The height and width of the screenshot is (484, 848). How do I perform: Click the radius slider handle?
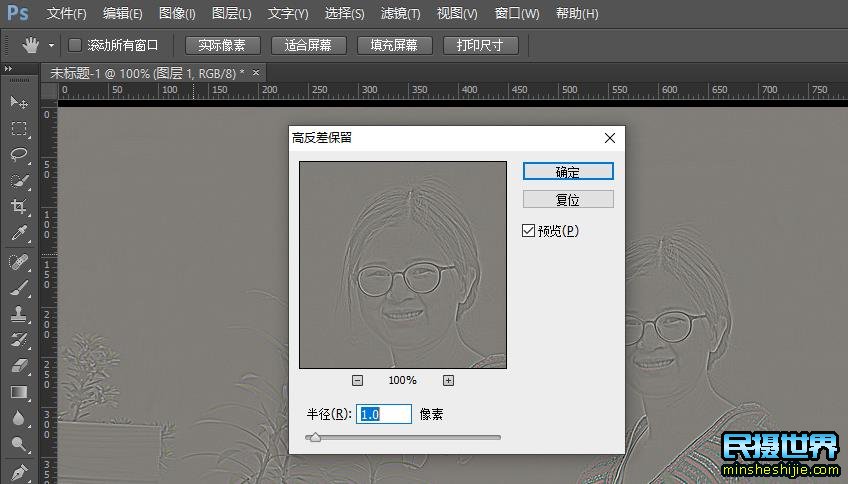315,437
